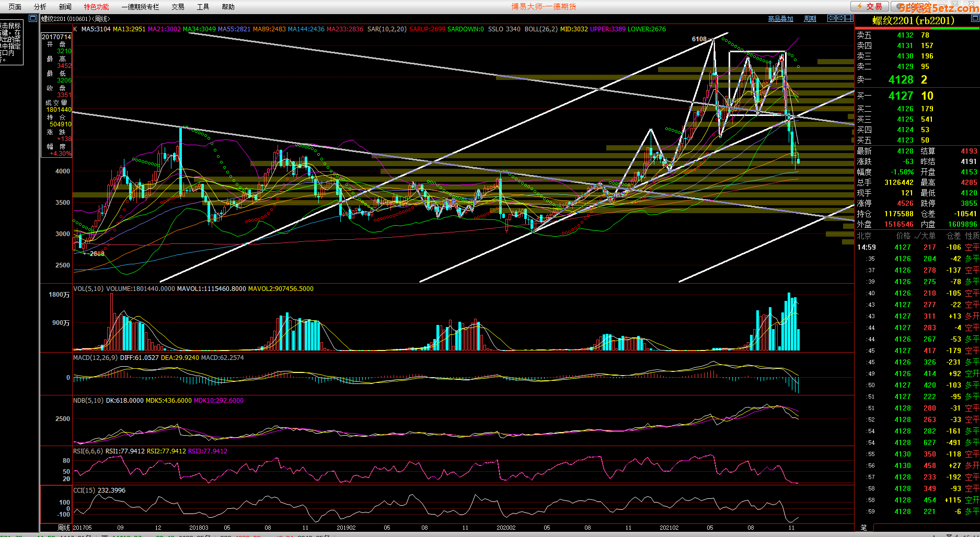Toggle the side panel layout icon
This screenshot has width=980, height=537.
849,18
